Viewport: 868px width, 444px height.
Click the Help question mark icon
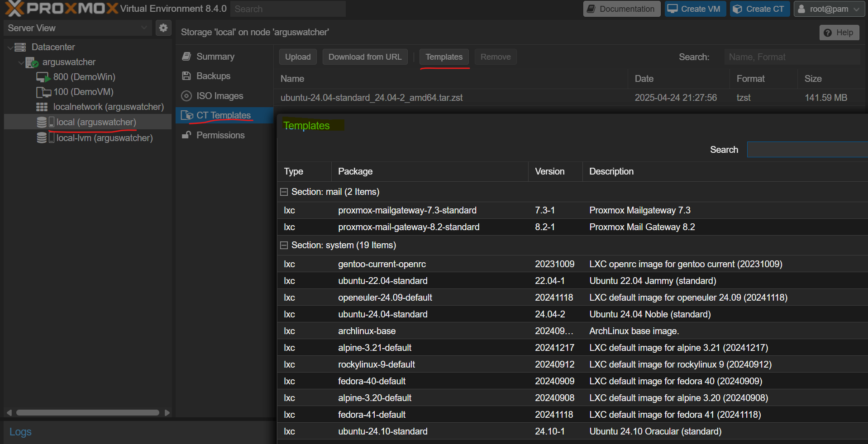point(828,33)
